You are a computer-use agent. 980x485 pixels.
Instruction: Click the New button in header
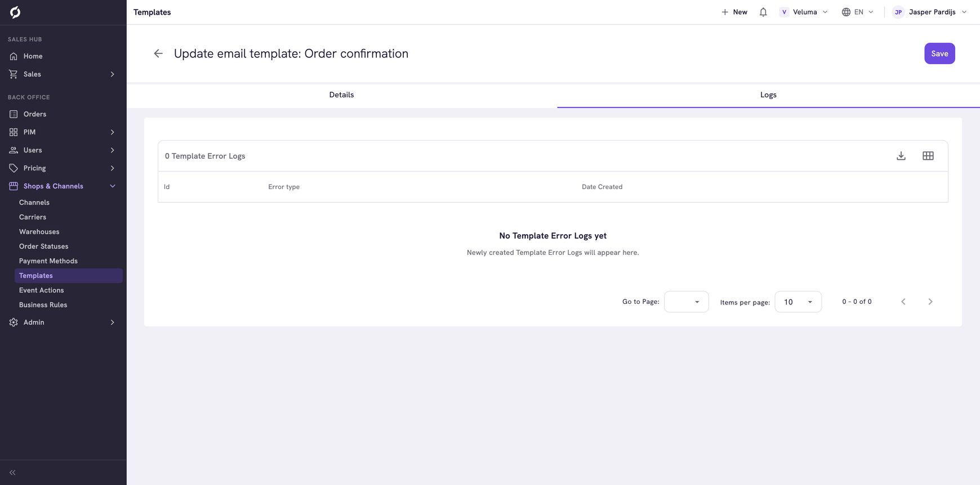pos(734,12)
